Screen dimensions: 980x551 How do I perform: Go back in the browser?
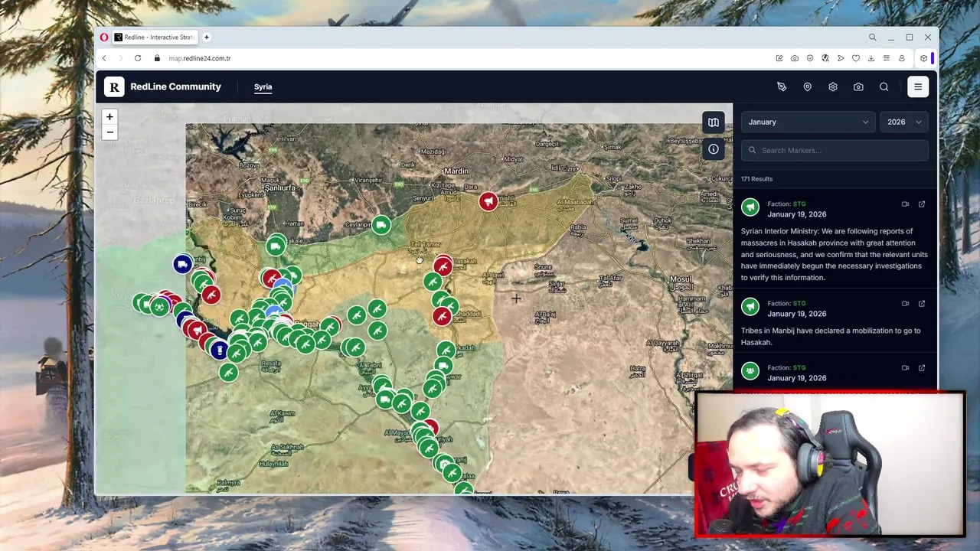[104, 58]
